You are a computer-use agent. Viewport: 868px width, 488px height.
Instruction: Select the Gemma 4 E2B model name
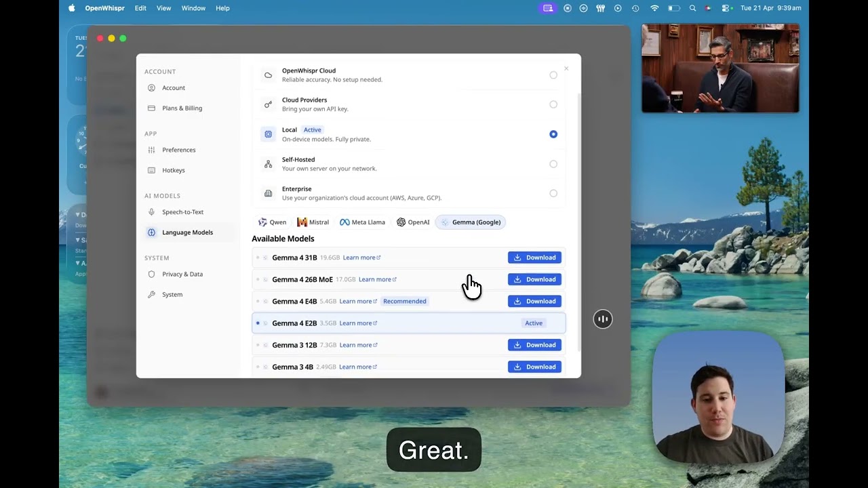(x=294, y=323)
